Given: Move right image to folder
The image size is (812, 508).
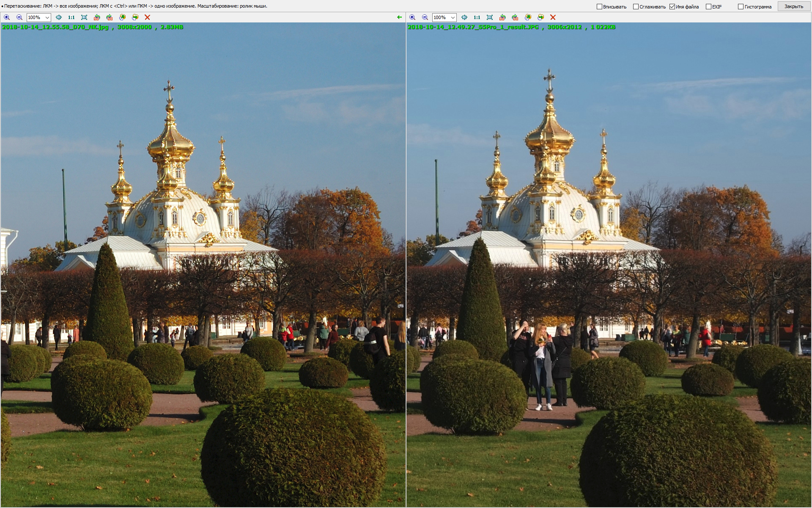Looking at the screenshot, I should pyautogui.click(x=540, y=17).
